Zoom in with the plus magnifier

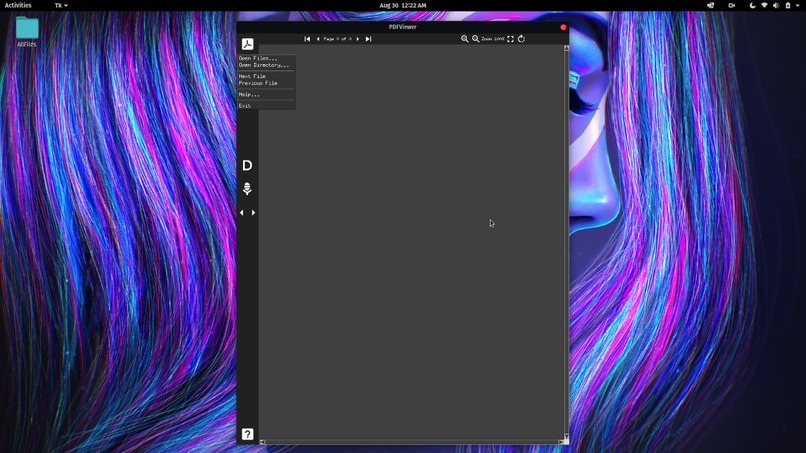click(x=465, y=39)
